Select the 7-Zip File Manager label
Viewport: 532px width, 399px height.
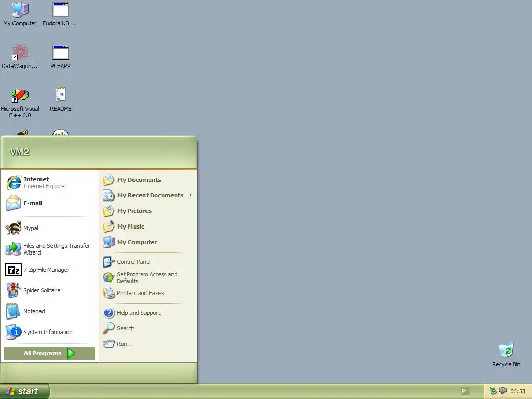tap(46, 270)
